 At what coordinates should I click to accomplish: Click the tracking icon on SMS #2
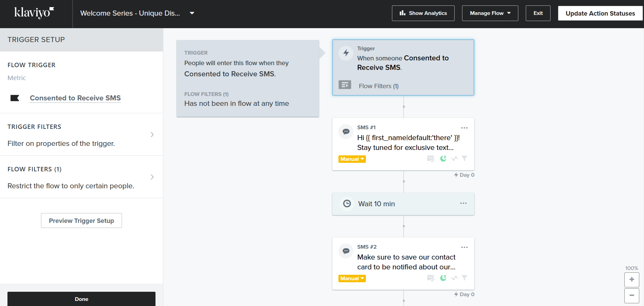[x=455, y=278]
